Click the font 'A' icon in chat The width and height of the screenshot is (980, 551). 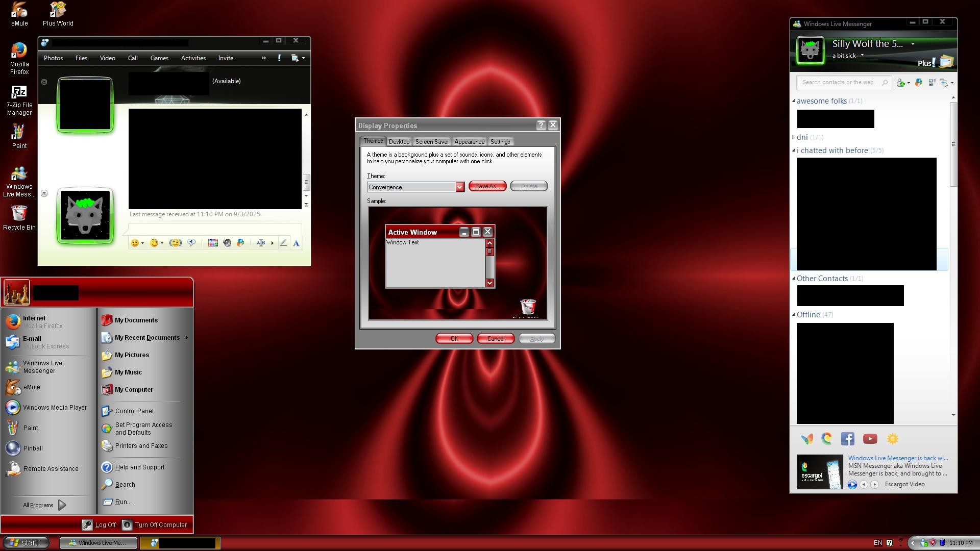pyautogui.click(x=296, y=243)
